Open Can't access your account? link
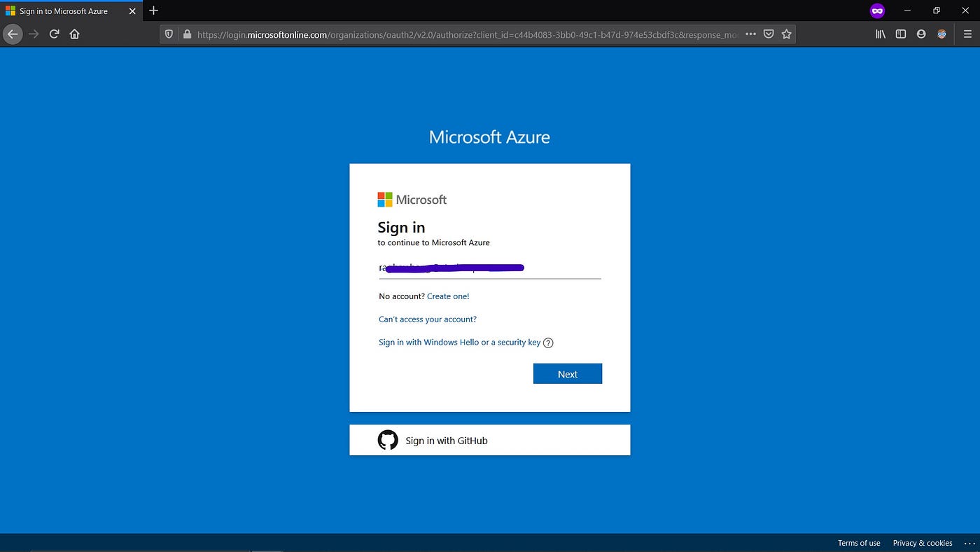Image resolution: width=980 pixels, height=552 pixels. click(428, 319)
